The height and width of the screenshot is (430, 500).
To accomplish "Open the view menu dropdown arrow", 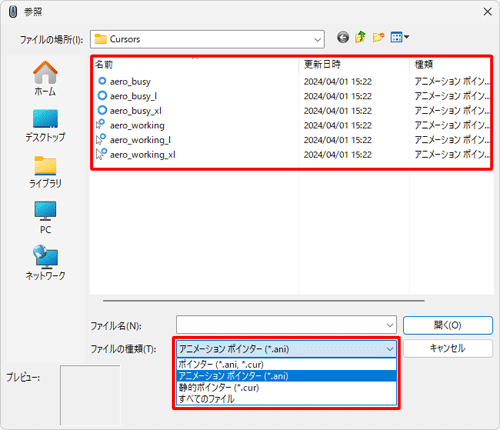I will click(x=406, y=37).
